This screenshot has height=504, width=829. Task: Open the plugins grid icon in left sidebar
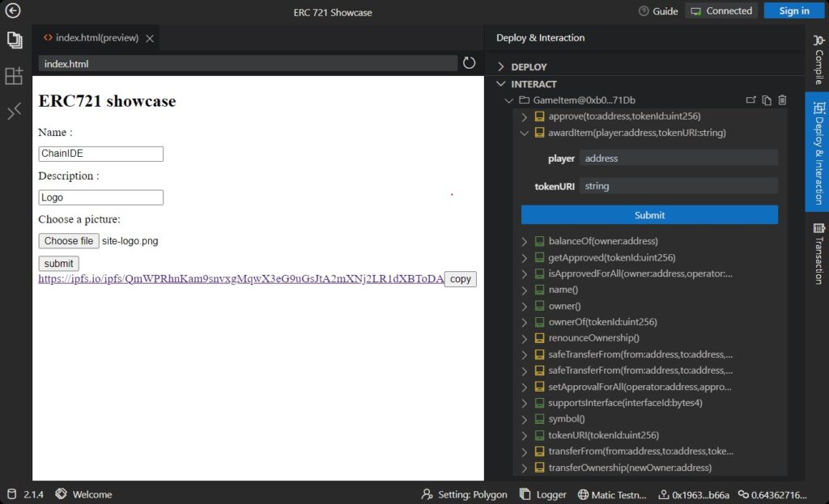click(14, 76)
